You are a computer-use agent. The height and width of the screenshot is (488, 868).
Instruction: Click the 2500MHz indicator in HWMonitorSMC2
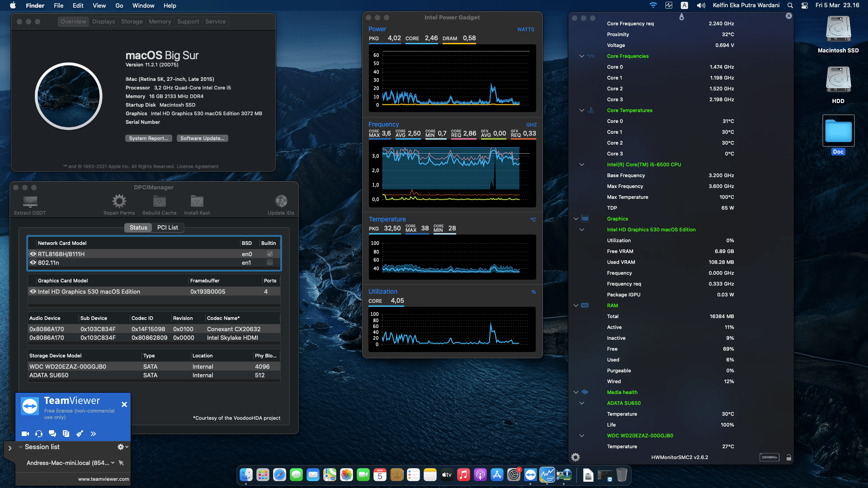pyautogui.click(x=769, y=457)
